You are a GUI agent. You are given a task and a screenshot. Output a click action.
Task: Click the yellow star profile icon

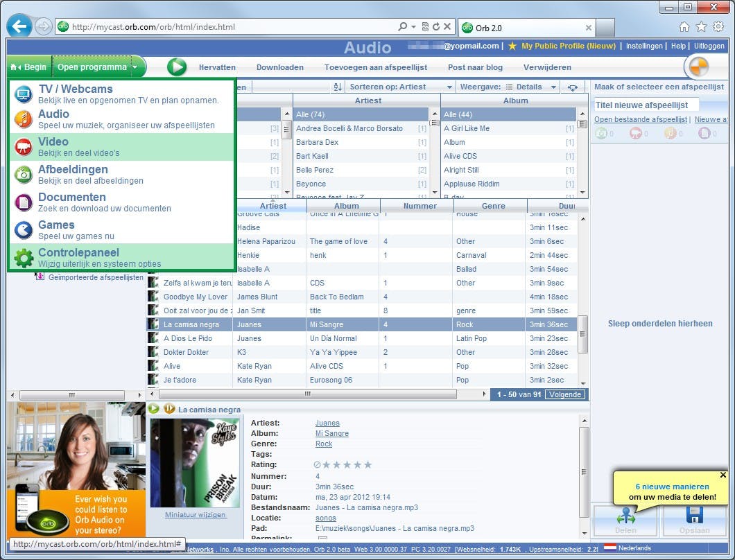tap(512, 46)
